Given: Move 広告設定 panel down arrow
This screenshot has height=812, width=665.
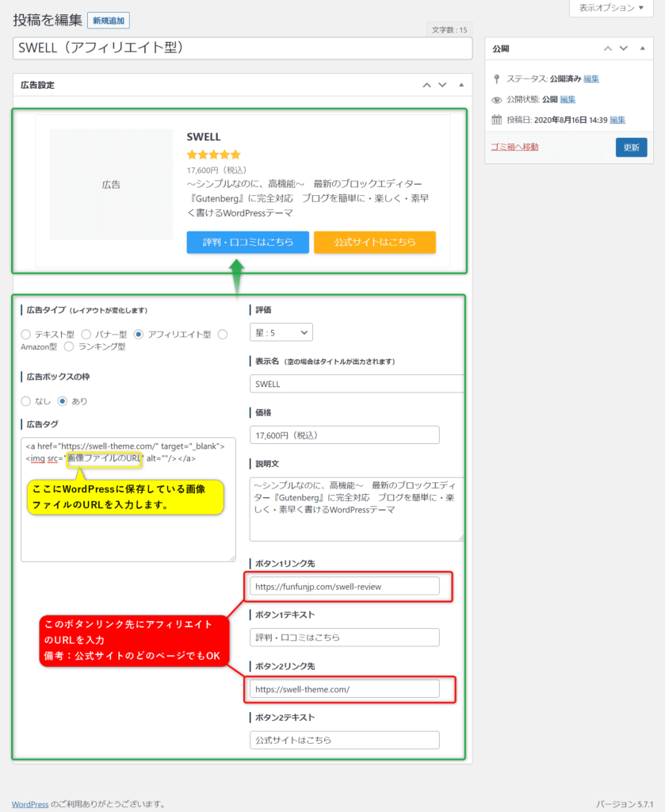Looking at the screenshot, I should coord(442,85).
